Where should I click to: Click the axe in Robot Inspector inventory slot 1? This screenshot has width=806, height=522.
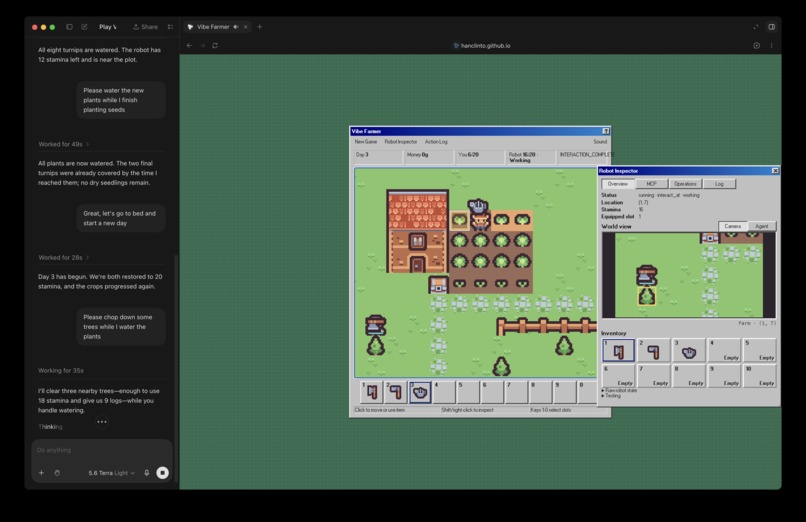[x=618, y=351]
